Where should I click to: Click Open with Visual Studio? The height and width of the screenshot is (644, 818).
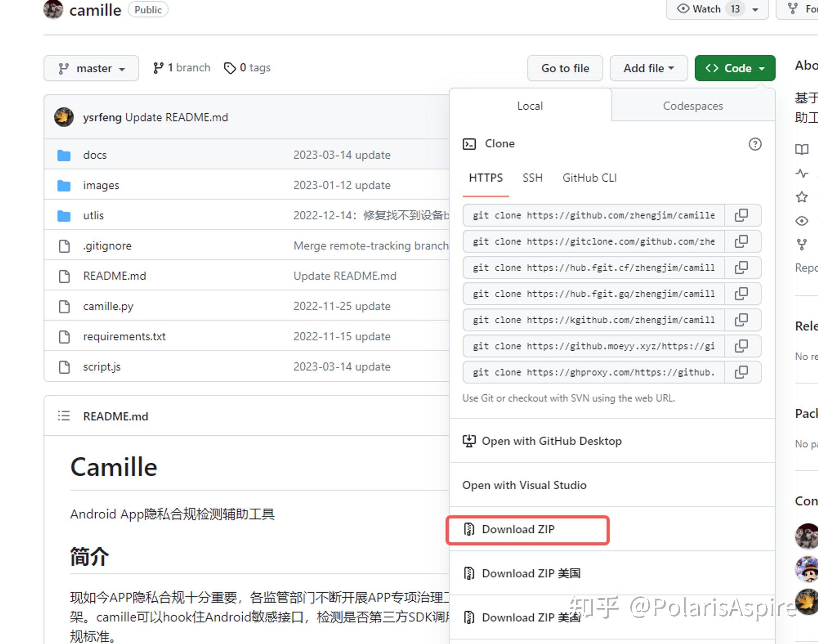click(x=612, y=485)
